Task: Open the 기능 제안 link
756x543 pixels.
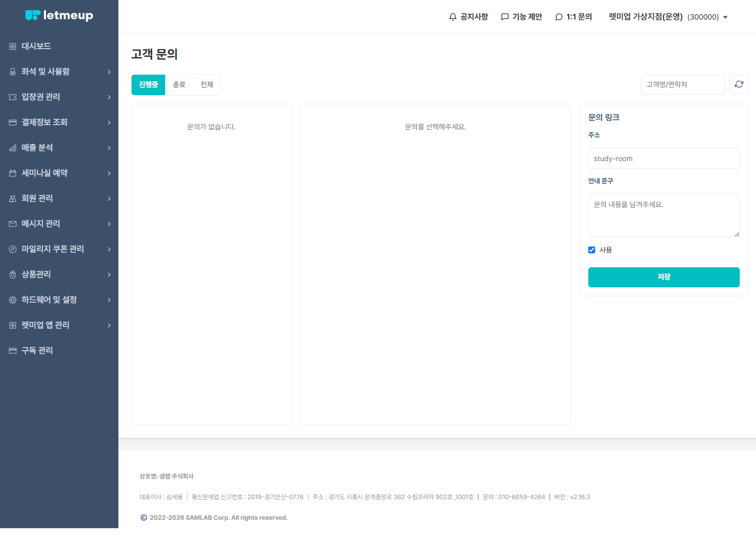Action: (522, 17)
